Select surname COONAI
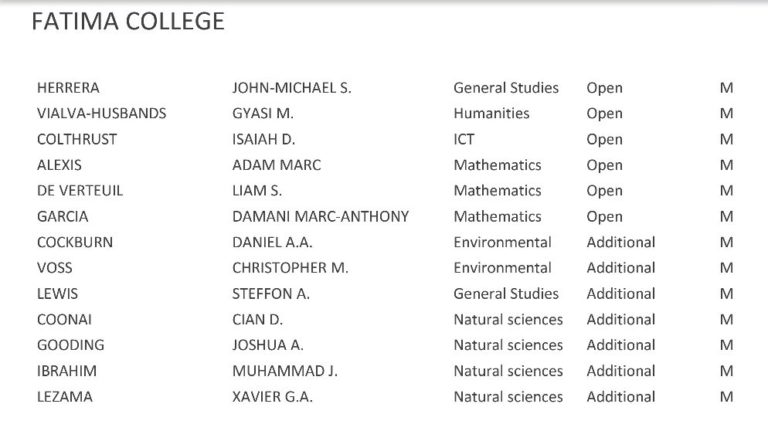Viewport: 768px width, 448px height. click(64, 319)
